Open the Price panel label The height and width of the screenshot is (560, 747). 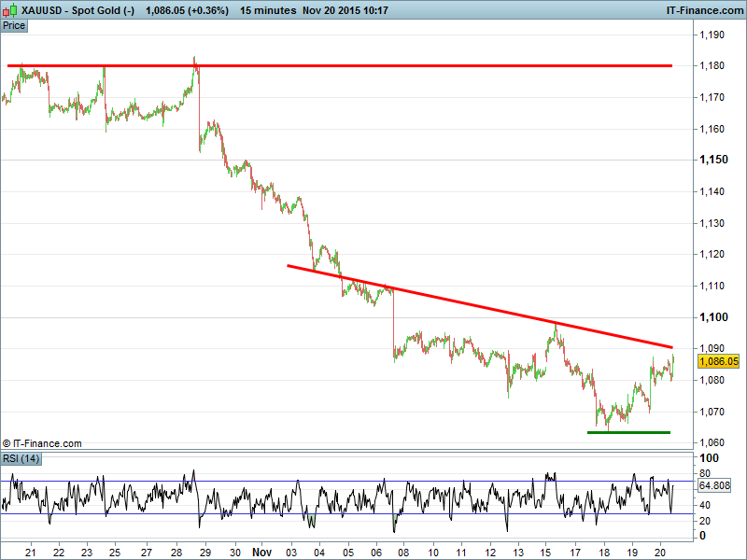14,25
